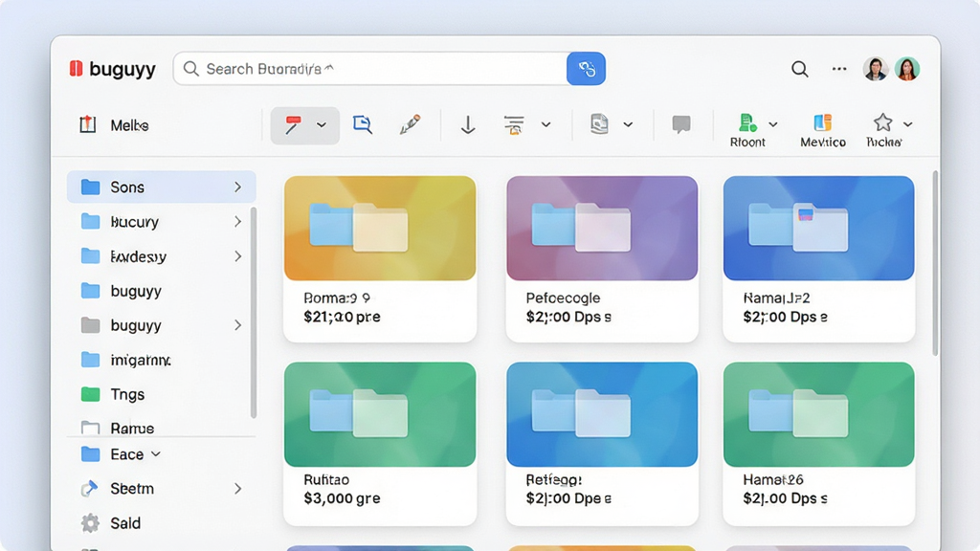Viewport: 980px width, 551px height.
Task: Click the Eace section label
Action: tap(127, 454)
